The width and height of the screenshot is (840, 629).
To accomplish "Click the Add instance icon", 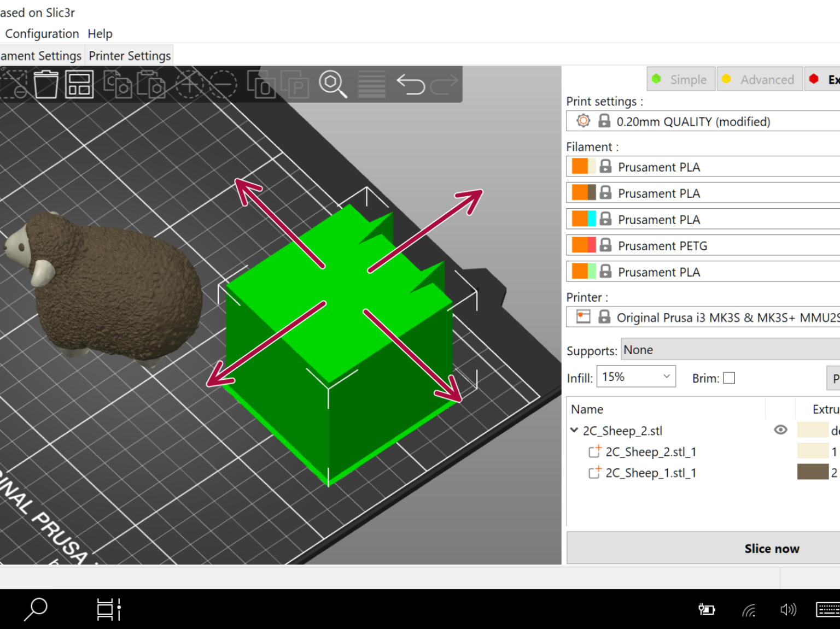I will [190, 85].
